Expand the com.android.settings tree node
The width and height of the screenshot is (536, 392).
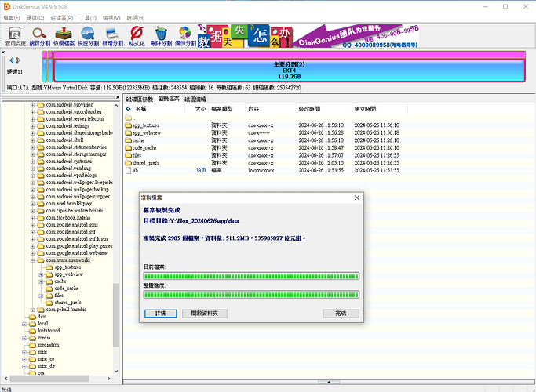(32, 126)
